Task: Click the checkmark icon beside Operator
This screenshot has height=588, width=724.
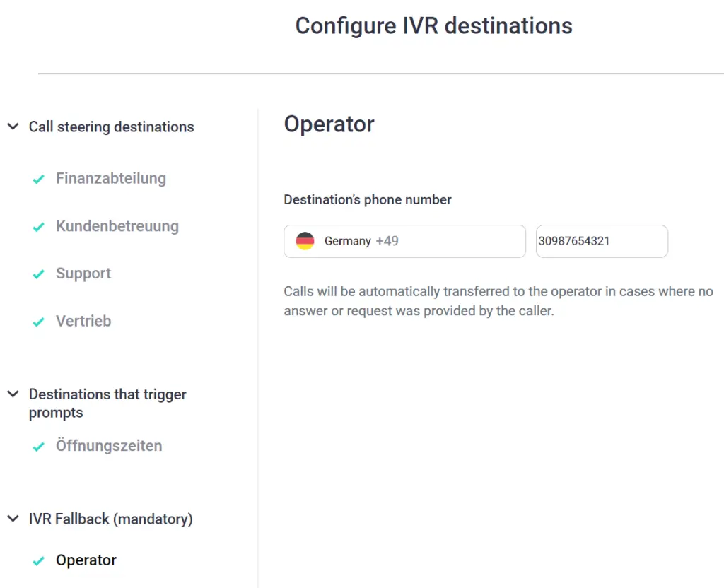Action: (39, 560)
